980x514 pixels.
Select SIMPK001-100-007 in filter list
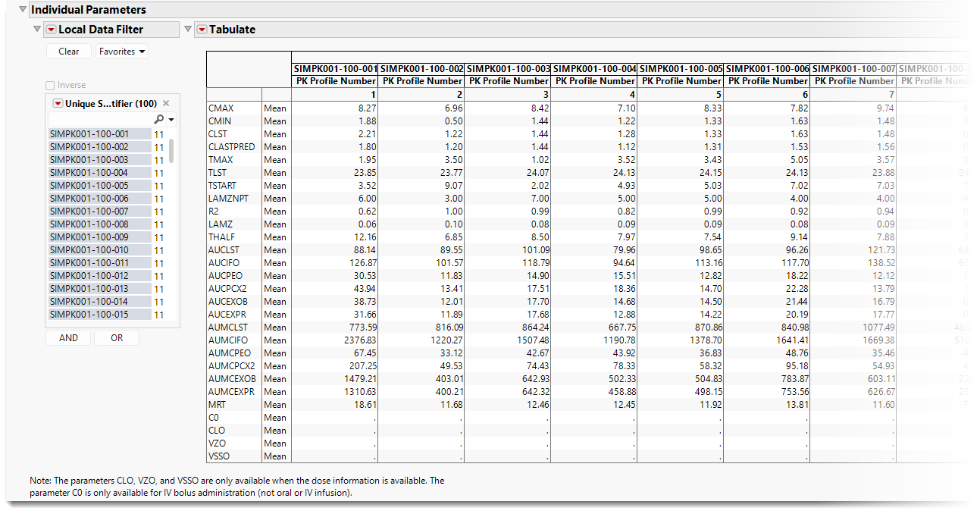100,212
